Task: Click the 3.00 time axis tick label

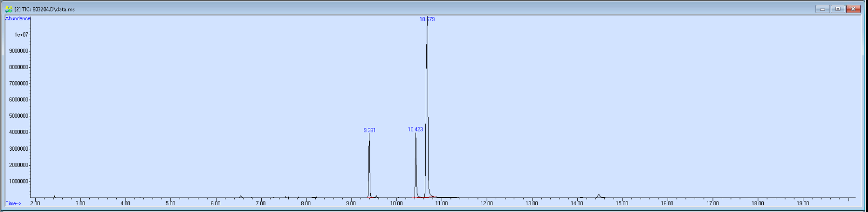Action: (x=80, y=204)
